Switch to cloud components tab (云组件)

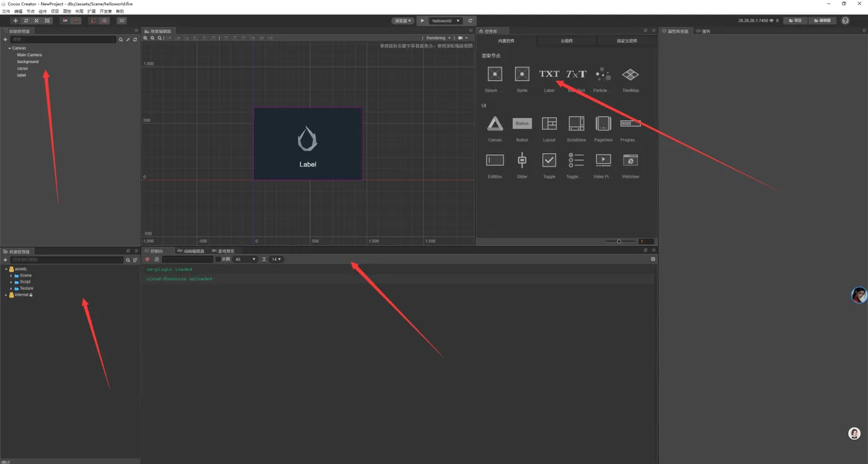(567, 41)
